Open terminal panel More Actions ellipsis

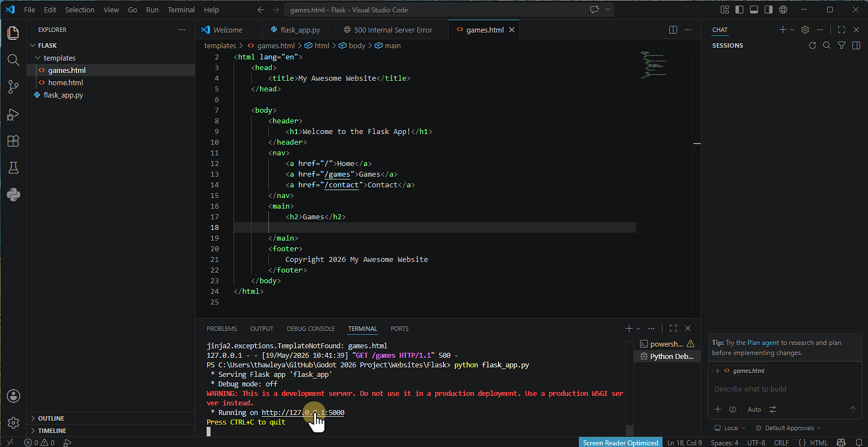tap(651, 329)
